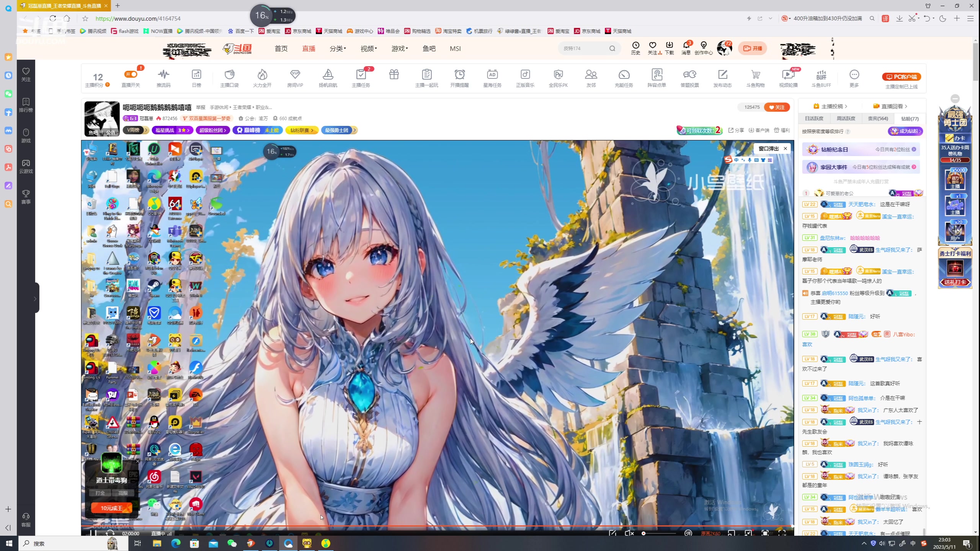This screenshot has width=980, height=551.
Task: Click the 举报 report link
Action: [201, 107]
